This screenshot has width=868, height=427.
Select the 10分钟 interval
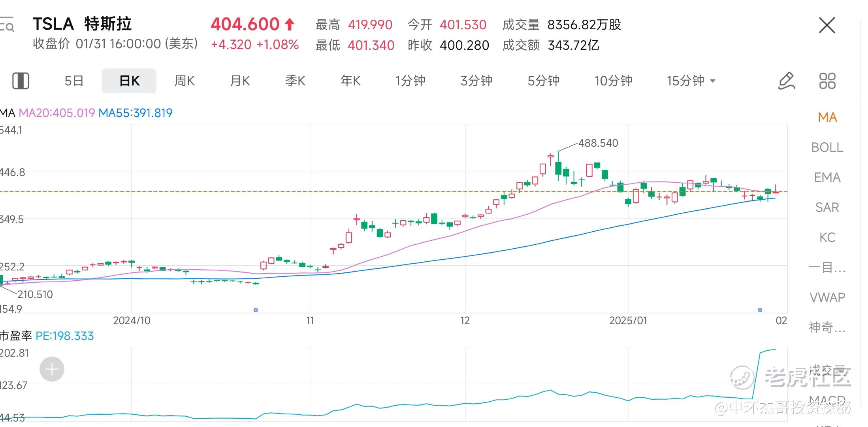coord(614,81)
